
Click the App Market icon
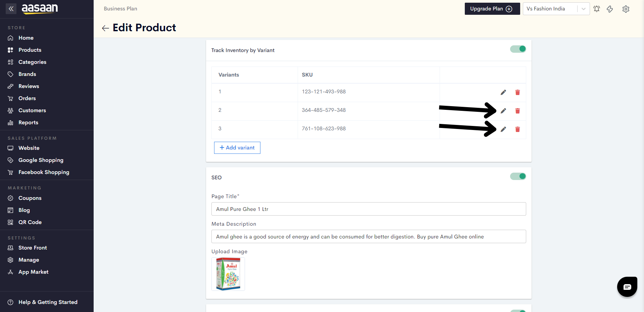pos(10,272)
